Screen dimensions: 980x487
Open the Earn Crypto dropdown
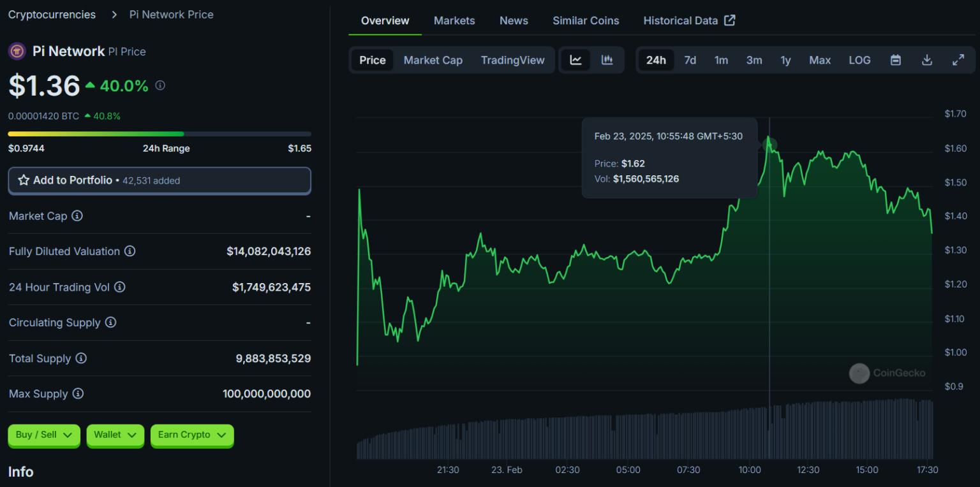191,435
